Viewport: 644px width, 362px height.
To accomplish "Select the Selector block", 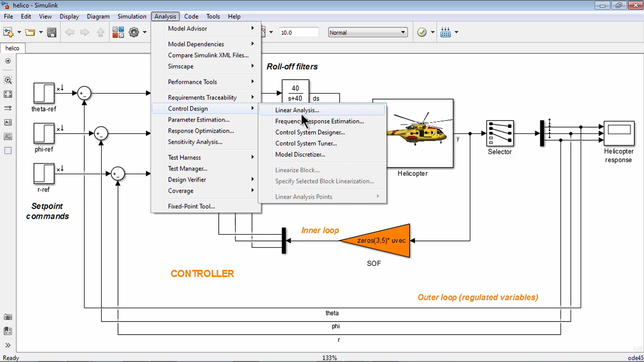I will click(x=500, y=133).
